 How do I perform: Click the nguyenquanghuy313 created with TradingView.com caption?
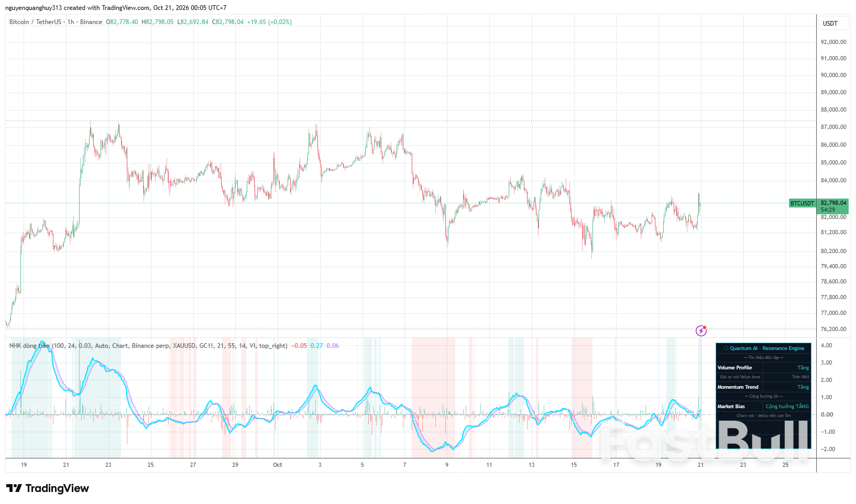[x=116, y=8]
